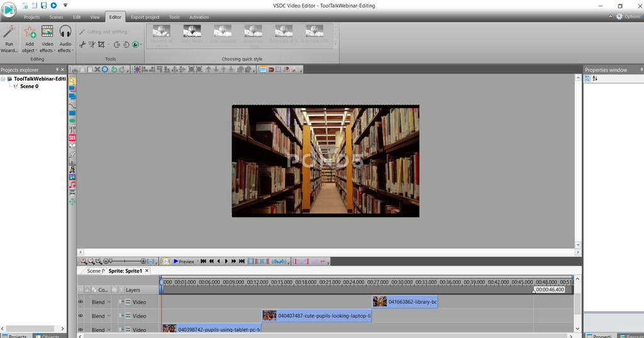Open the Edit ribbon tab
644x338 pixels.
[77, 17]
